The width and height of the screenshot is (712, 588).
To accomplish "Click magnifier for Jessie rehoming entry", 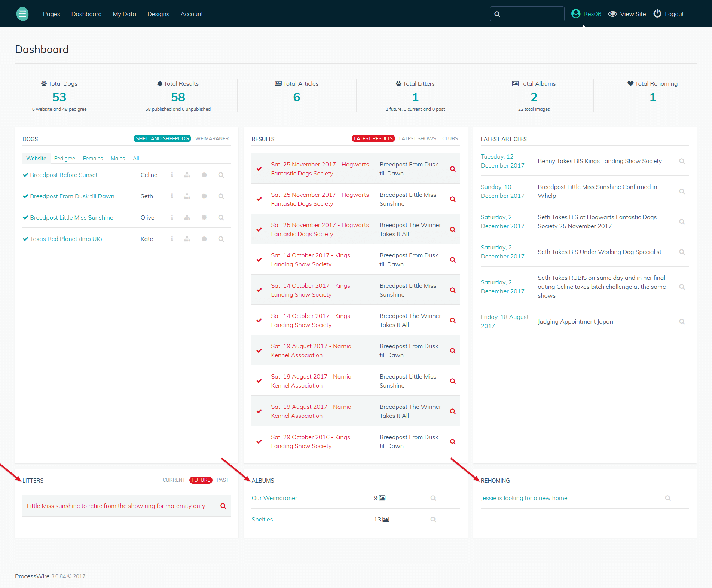I will tap(668, 498).
